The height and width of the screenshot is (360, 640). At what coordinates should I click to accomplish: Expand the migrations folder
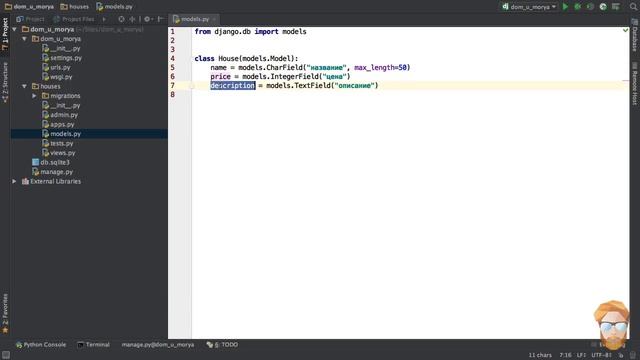[x=34, y=96]
